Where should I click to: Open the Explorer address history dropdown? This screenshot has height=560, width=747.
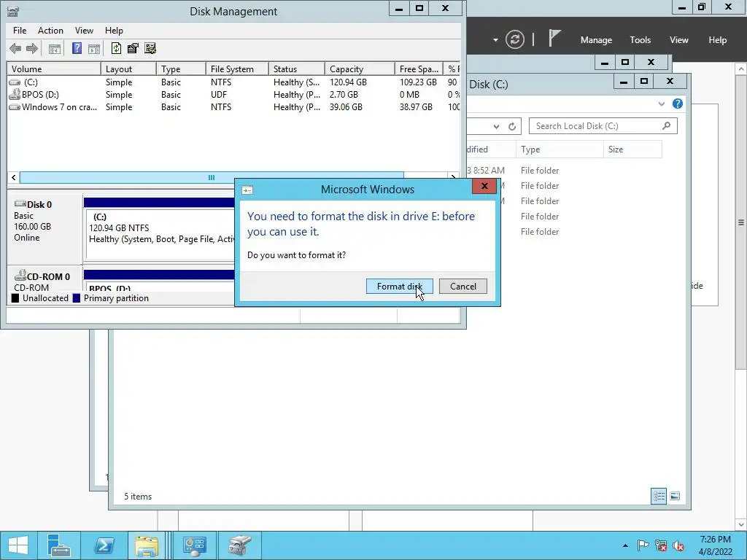496,126
